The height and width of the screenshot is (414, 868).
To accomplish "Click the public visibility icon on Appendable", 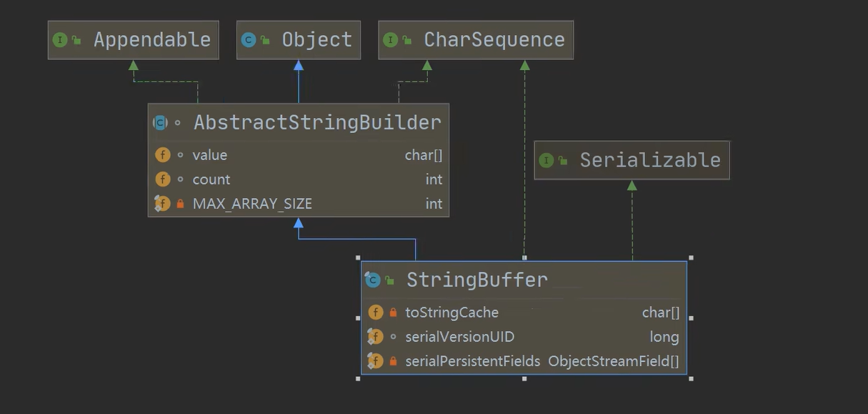I will tap(76, 41).
